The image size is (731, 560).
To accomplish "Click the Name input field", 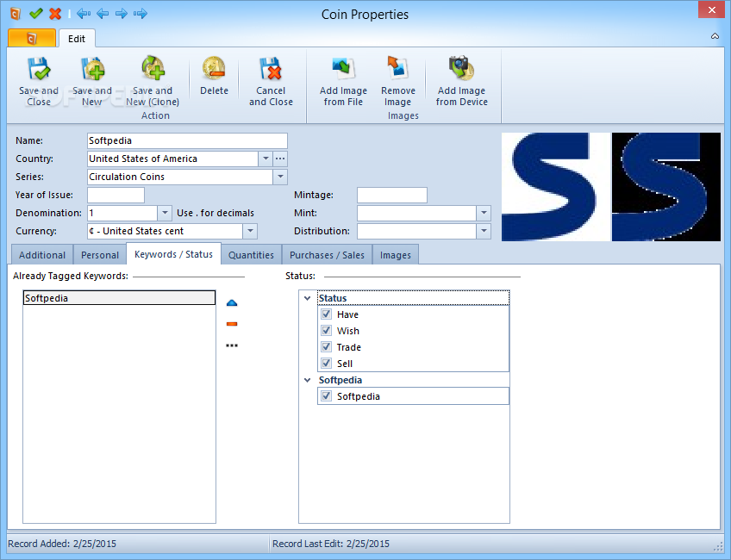I will (x=187, y=140).
